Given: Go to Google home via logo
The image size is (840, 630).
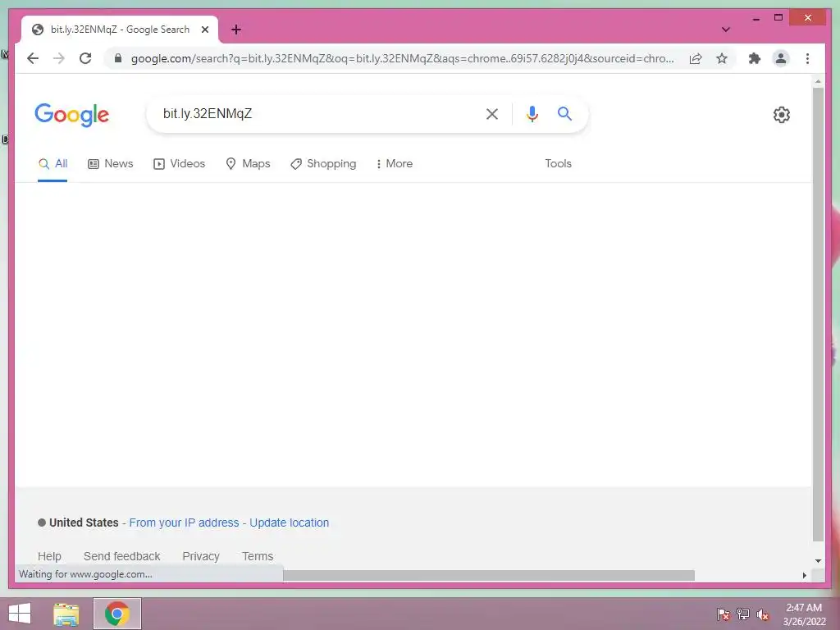Looking at the screenshot, I should pos(72,115).
